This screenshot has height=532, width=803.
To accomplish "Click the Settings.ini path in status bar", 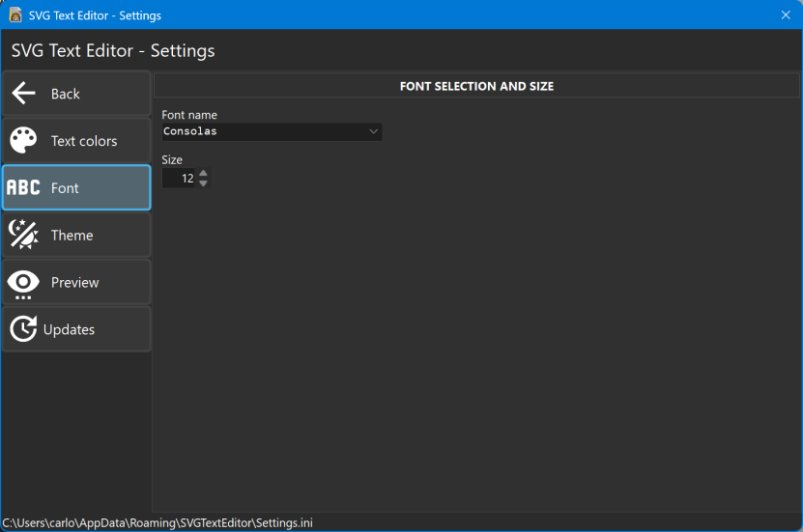I will pos(158,522).
